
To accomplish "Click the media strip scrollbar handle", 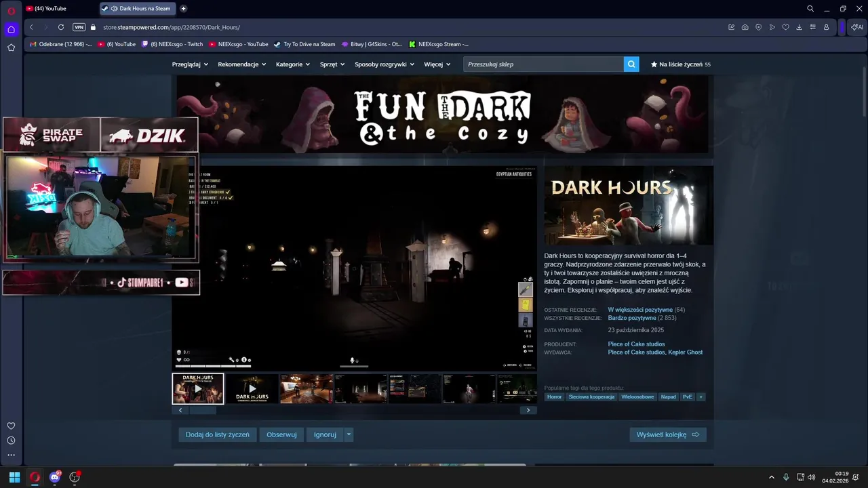I will [202, 410].
